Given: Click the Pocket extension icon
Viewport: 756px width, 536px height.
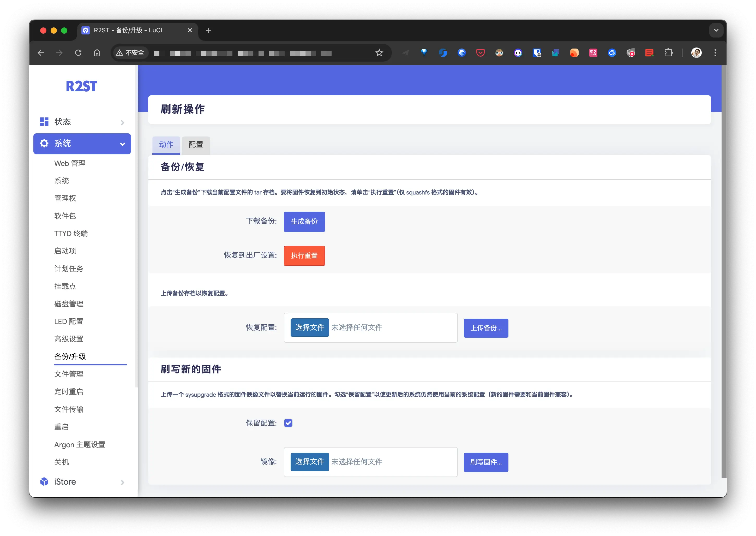Looking at the screenshot, I should [x=480, y=53].
